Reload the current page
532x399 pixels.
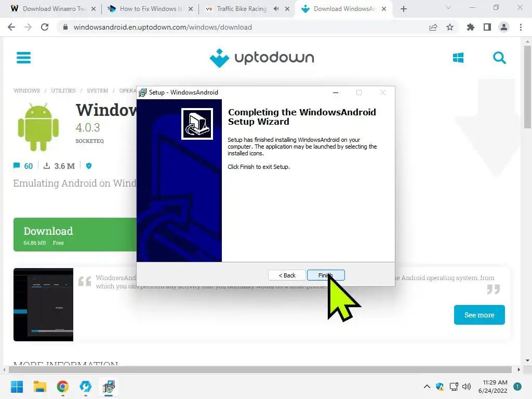click(45, 27)
